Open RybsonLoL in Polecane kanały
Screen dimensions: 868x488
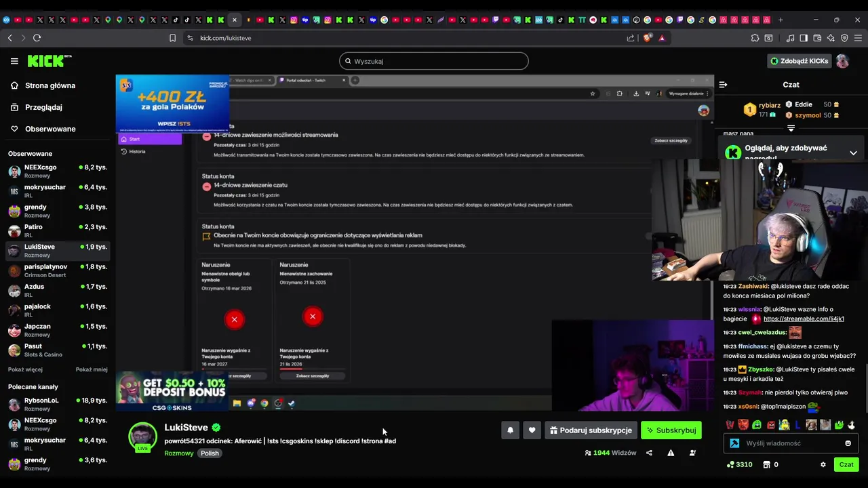58,404
